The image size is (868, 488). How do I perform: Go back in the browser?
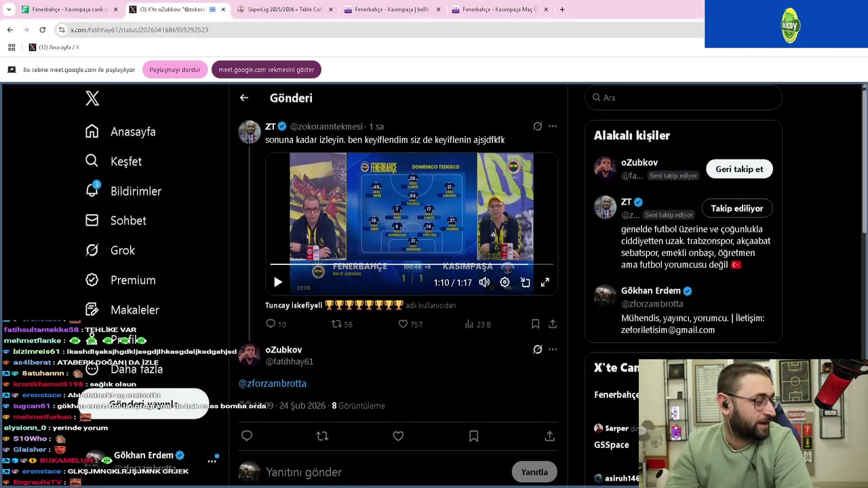pos(10,30)
